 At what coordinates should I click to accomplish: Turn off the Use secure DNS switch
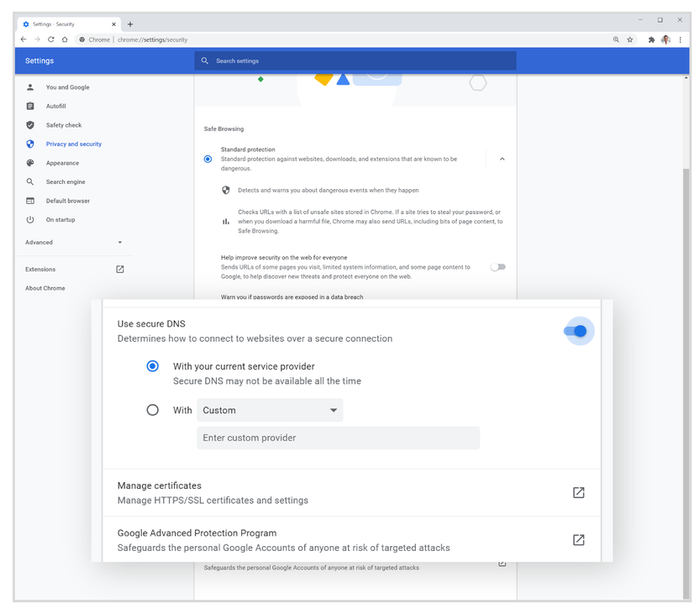tap(575, 331)
